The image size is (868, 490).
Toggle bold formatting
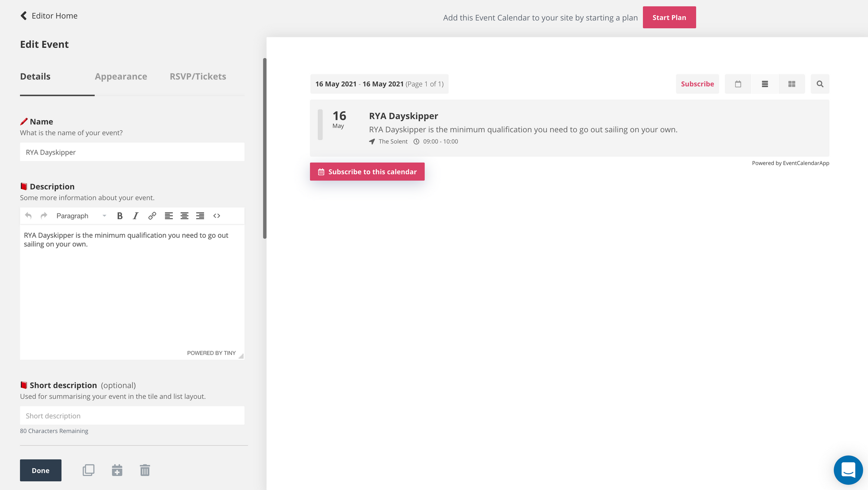point(120,216)
